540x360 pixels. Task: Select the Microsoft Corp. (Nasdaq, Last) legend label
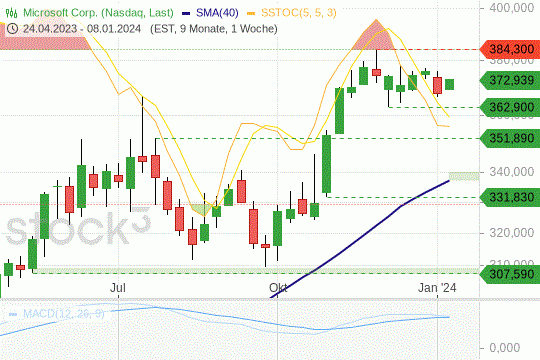98,13
